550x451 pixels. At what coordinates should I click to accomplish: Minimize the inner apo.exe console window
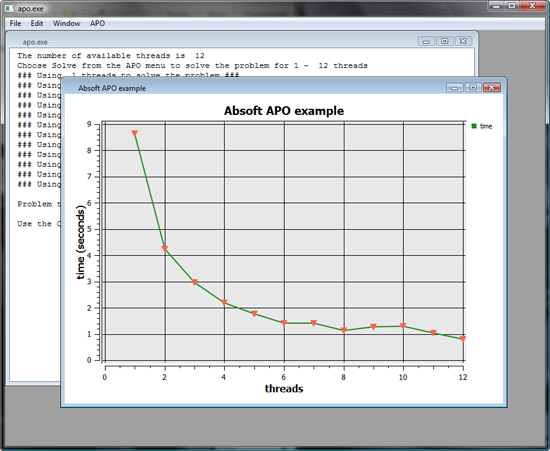[x=426, y=41]
